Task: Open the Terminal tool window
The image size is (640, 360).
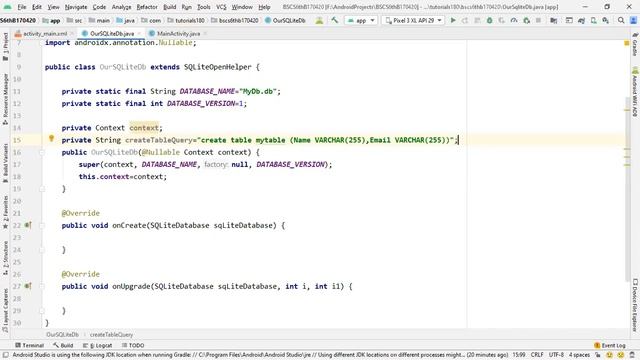Action: [x=29, y=345]
